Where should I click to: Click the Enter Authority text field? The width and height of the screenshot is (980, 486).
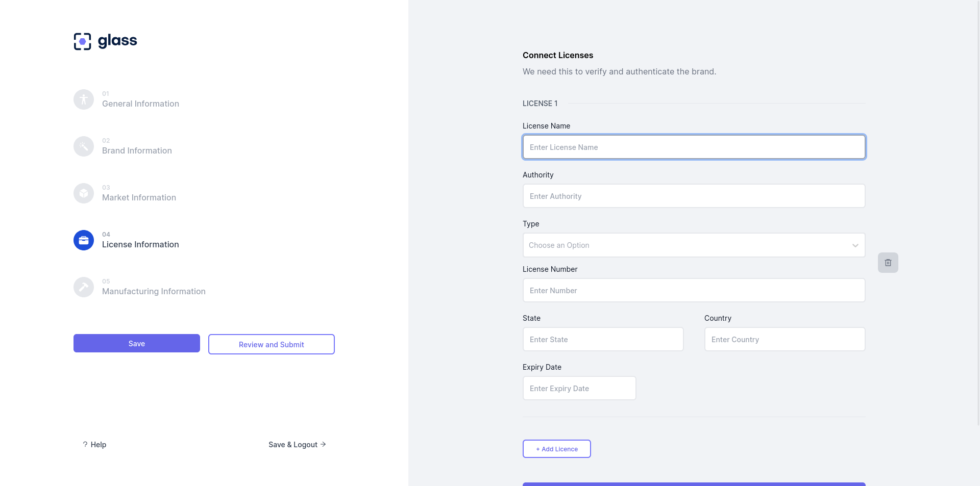(x=694, y=196)
